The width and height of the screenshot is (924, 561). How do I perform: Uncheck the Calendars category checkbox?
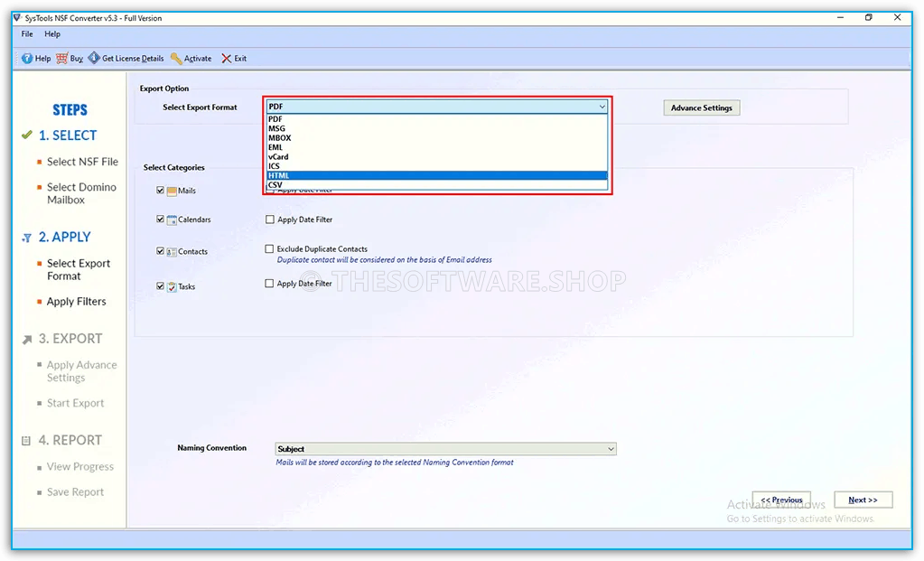(x=160, y=220)
